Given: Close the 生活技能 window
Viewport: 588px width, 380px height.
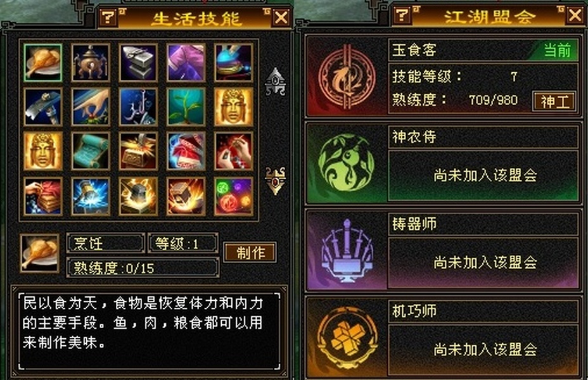Looking at the screenshot, I should tap(281, 17).
